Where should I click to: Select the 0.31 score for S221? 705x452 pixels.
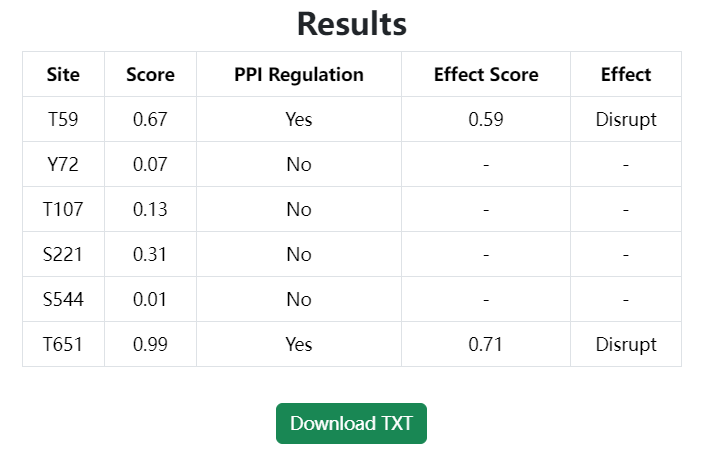point(150,255)
